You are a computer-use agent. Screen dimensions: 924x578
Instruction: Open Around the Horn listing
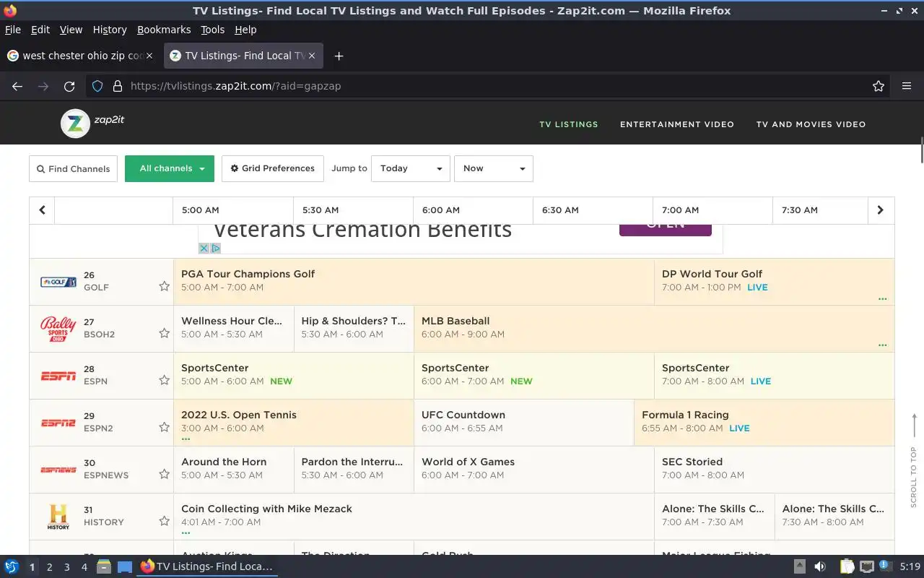tap(234, 470)
